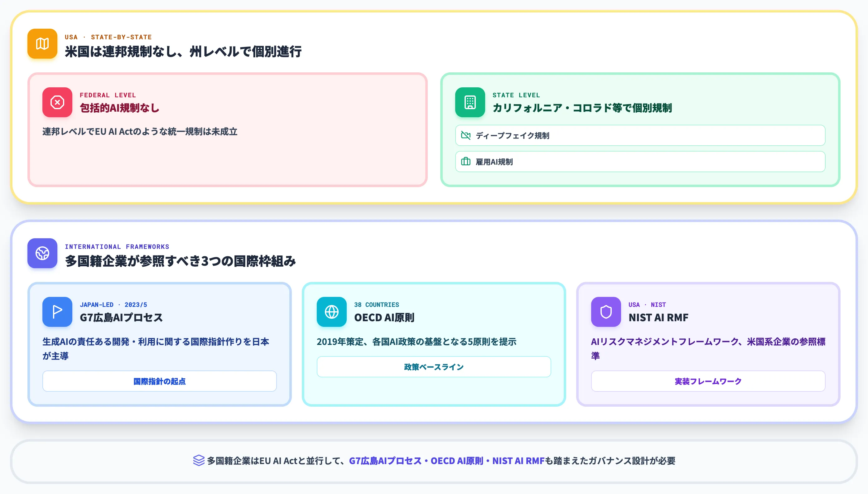Click the orange map icon for USA section
Screen dimensions: 868x494
click(x=42, y=44)
